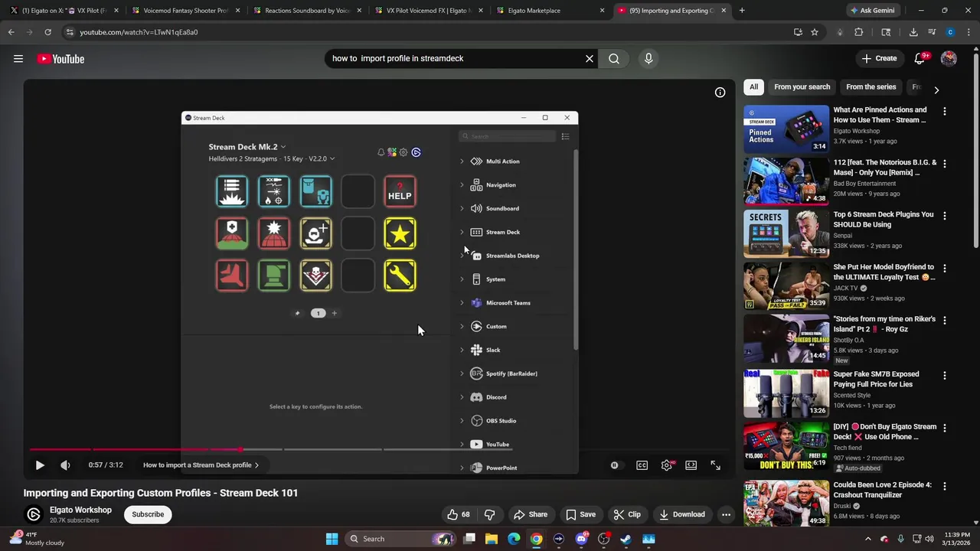This screenshot has height=551, width=980.
Task: Open YouTube notifications bell
Action: click(x=920, y=58)
